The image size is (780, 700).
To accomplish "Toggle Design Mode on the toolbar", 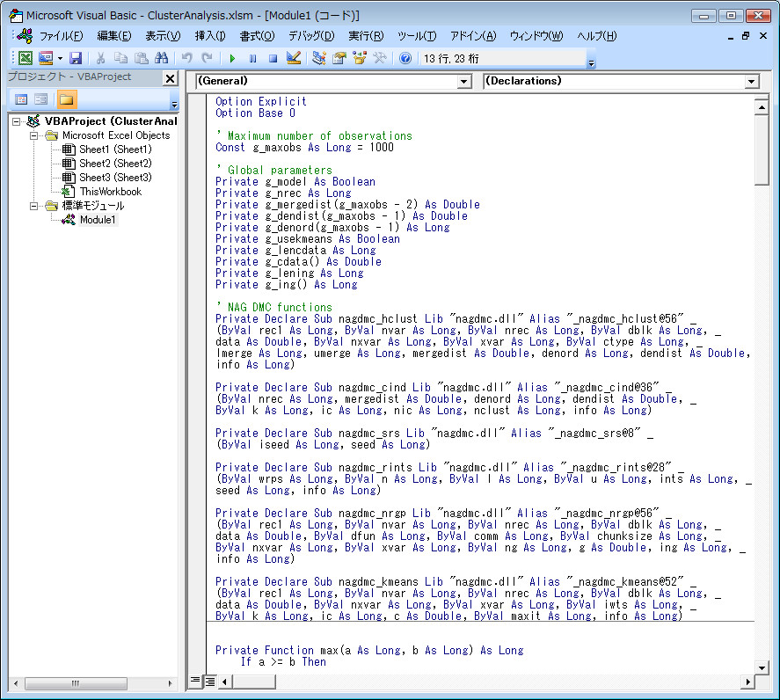I will coord(292,58).
